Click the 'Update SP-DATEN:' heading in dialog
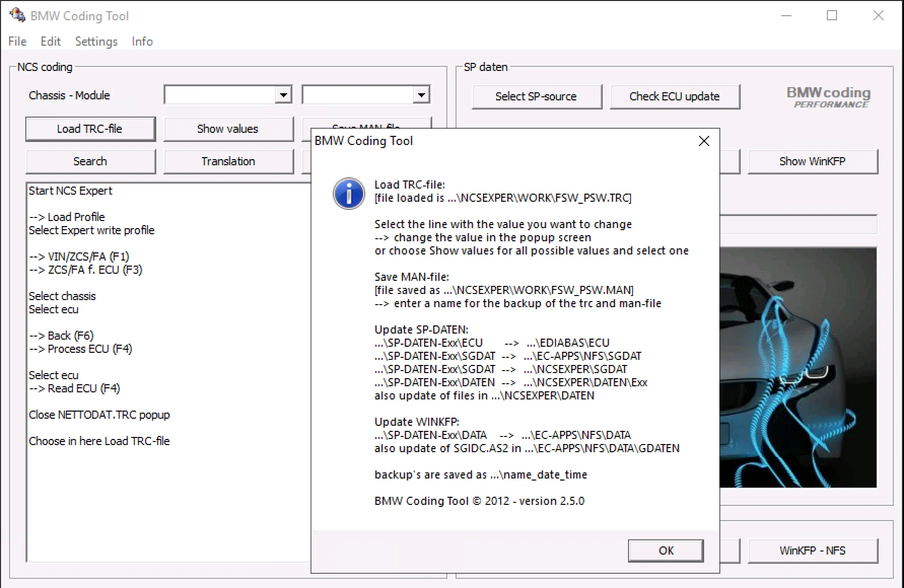This screenshot has height=588, width=904. coord(422,329)
